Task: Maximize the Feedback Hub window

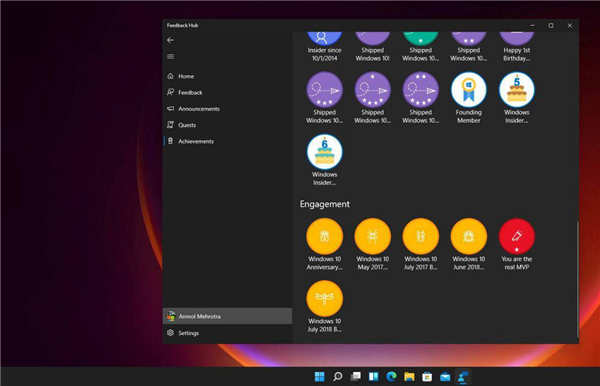Action: point(551,25)
